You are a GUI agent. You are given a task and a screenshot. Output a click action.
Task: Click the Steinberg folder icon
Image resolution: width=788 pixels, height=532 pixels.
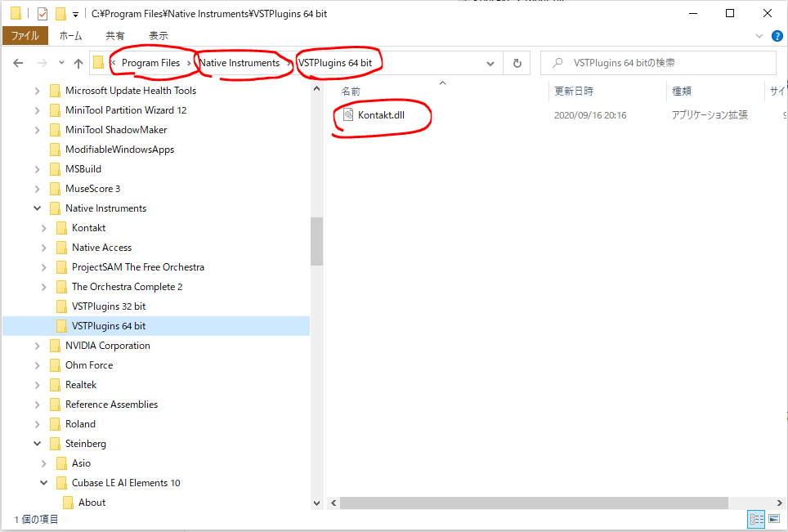(x=56, y=444)
